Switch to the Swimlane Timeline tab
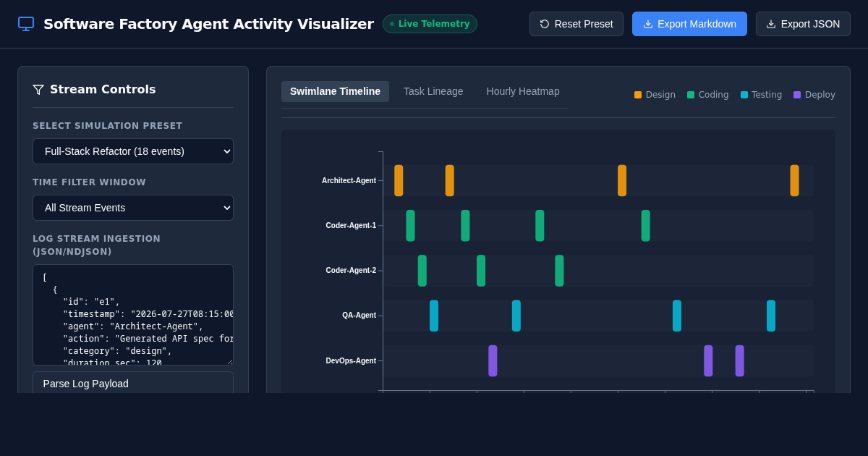The image size is (868, 456). click(x=335, y=91)
